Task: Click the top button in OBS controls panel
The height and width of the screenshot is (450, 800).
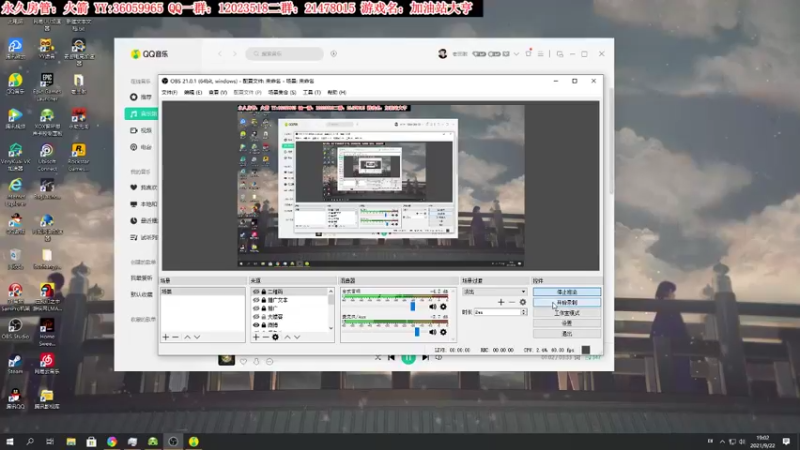Action: (567, 292)
